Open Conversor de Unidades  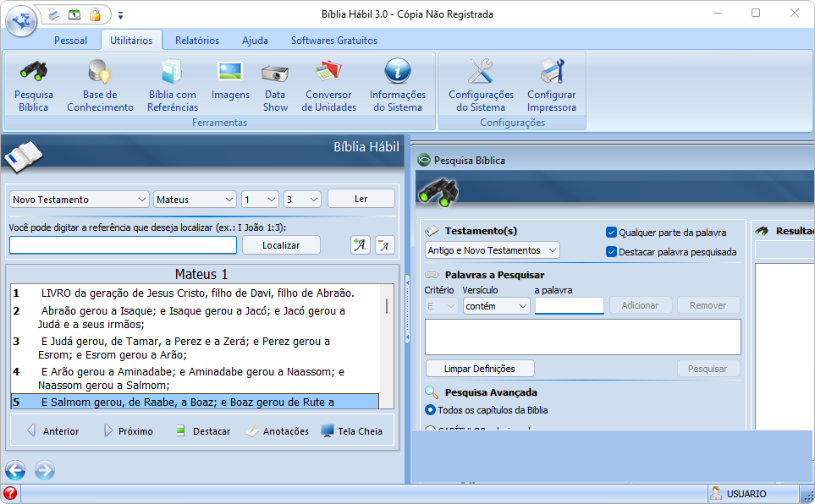coord(328,85)
